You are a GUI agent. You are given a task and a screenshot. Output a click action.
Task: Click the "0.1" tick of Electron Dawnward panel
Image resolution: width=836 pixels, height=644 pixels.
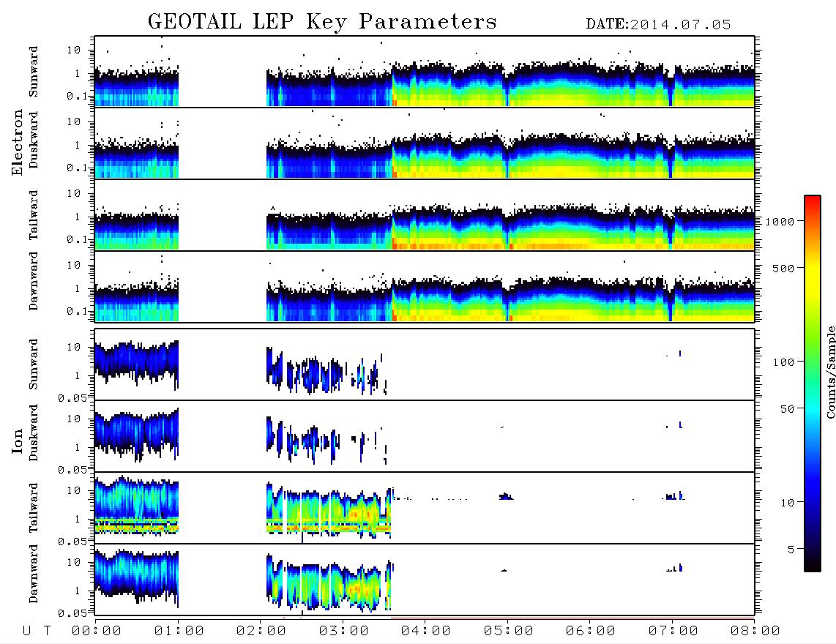pyautogui.click(x=77, y=311)
